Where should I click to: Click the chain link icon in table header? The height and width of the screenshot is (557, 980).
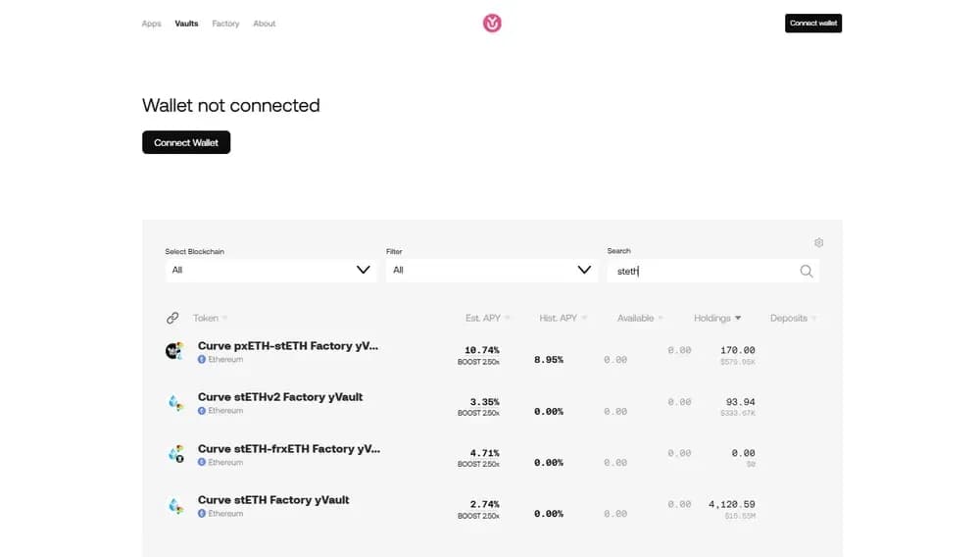point(172,318)
